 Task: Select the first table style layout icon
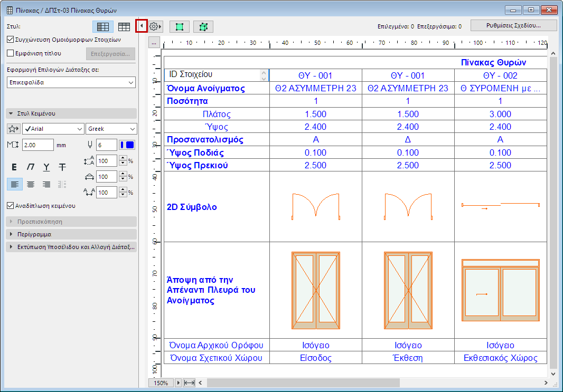pyautogui.click(x=103, y=26)
